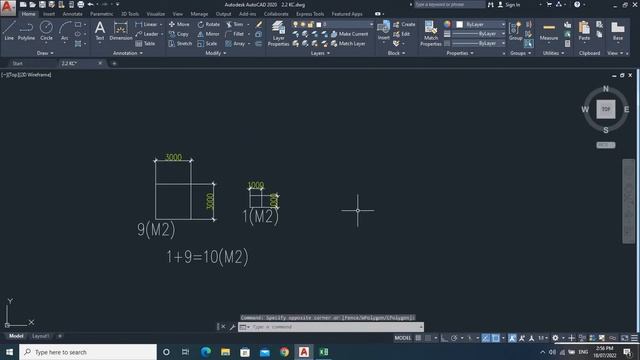Select the Line drawing tool

9,31
